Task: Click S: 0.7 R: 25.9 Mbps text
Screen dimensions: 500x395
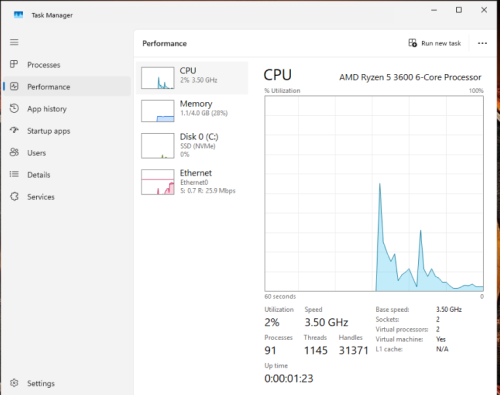Action: 208,191
